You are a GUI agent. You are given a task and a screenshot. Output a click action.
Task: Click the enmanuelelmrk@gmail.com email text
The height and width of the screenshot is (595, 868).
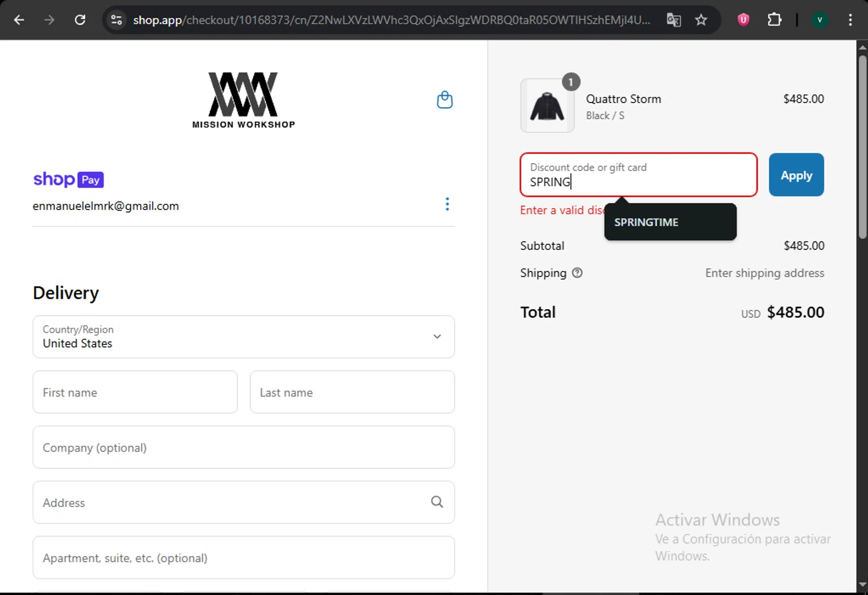coord(106,206)
